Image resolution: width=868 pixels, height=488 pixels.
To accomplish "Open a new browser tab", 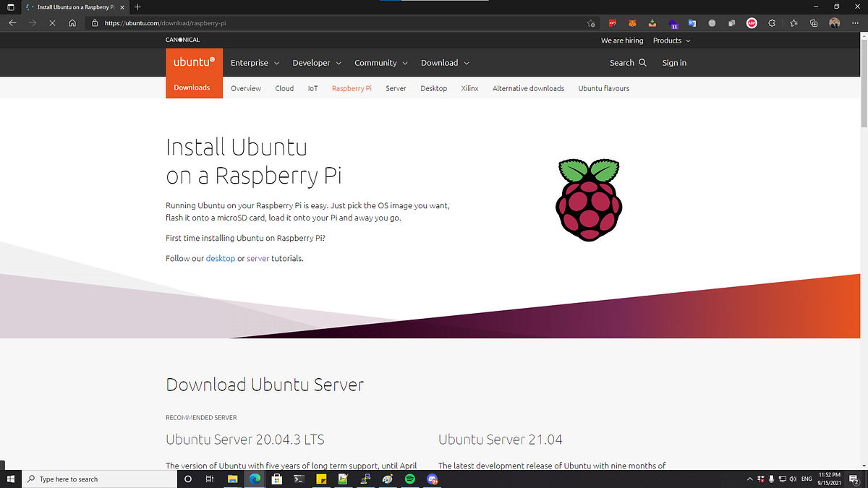I will pos(137,7).
